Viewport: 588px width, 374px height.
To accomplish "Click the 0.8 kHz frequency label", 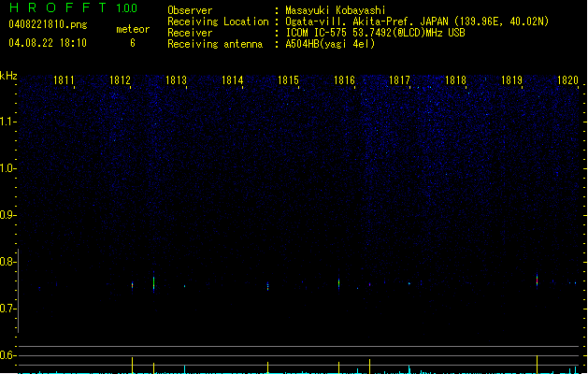I will [x=8, y=262].
